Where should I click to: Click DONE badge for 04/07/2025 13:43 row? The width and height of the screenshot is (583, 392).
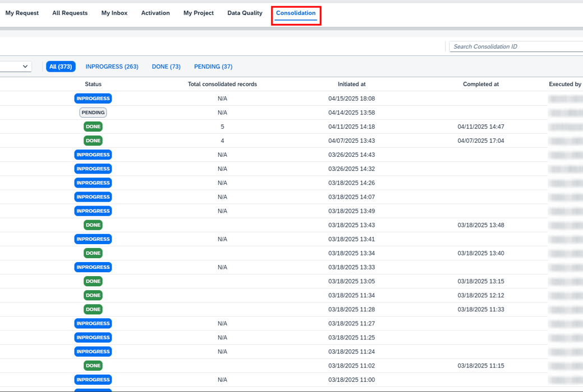(93, 141)
